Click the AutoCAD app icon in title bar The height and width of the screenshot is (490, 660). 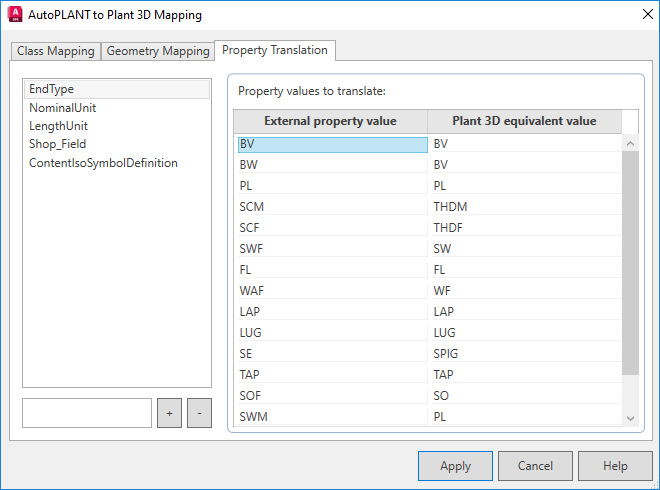(x=16, y=15)
